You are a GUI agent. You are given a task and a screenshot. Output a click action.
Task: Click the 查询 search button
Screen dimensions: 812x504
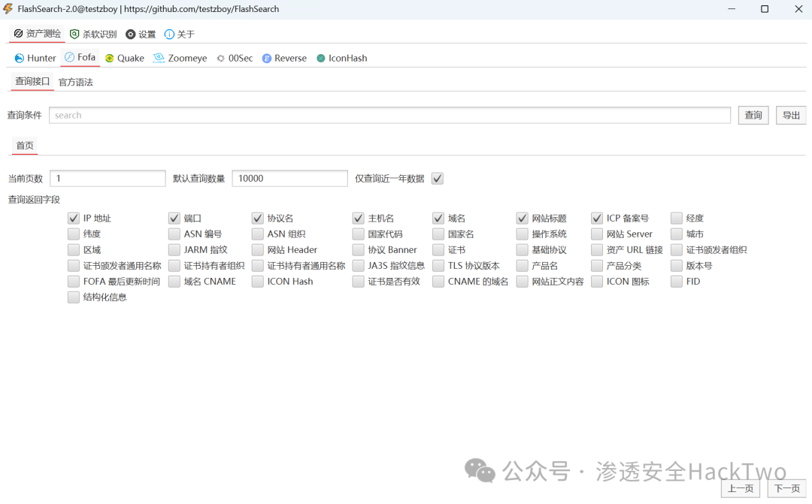click(753, 115)
